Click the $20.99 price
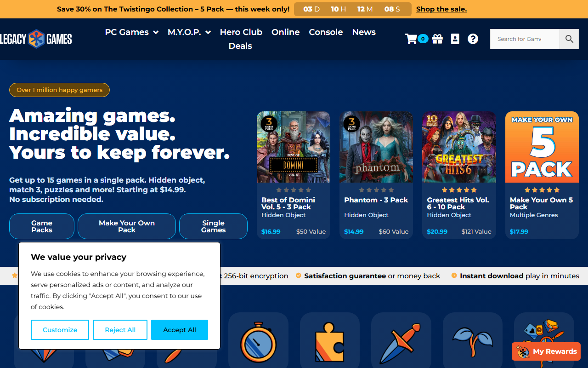588x368 pixels. click(437, 231)
